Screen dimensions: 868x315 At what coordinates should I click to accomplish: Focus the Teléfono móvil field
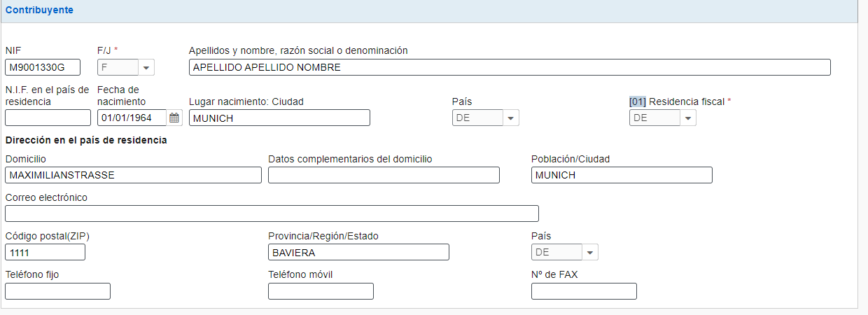pyautogui.click(x=321, y=291)
